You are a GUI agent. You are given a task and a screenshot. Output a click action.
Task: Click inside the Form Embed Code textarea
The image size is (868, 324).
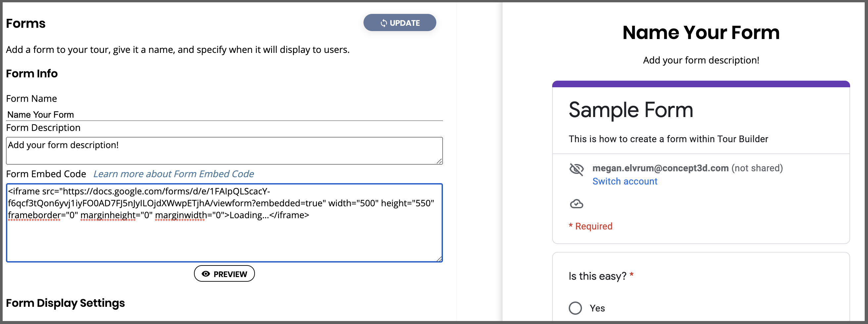pyautogui.click(x=224, y=223)
